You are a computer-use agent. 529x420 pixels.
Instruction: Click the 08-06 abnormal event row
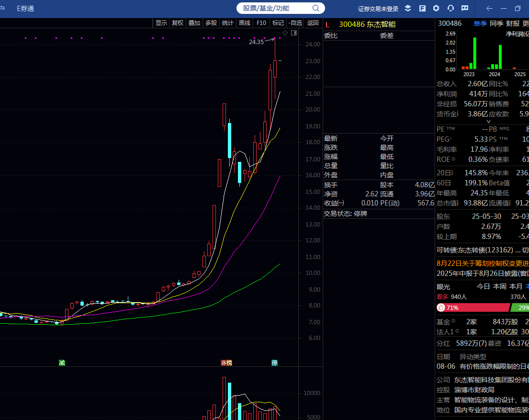click(483, 367)
